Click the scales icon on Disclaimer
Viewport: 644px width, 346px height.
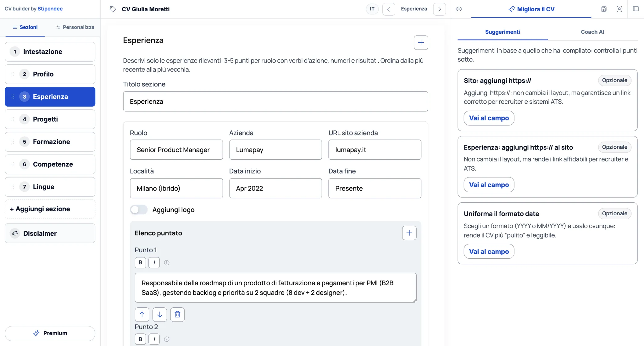(15, 233)
